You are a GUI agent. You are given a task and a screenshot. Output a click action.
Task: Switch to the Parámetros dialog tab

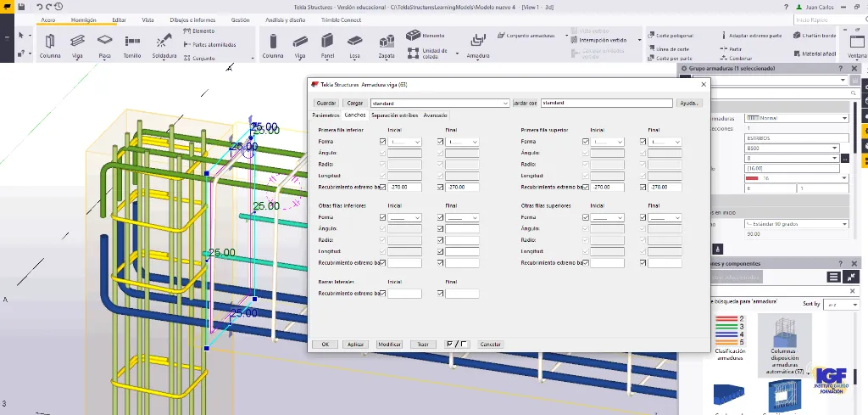point(325,115)
